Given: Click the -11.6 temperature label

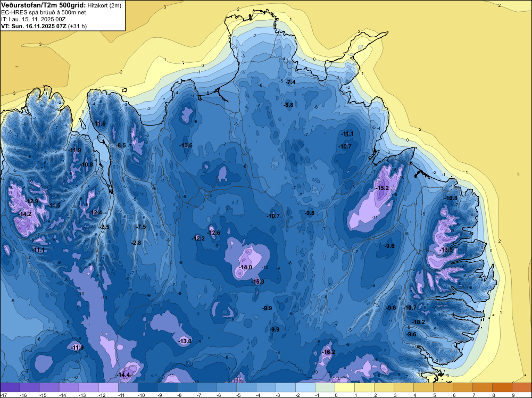Looking at the screenshot, I should (x=99, y=123).
